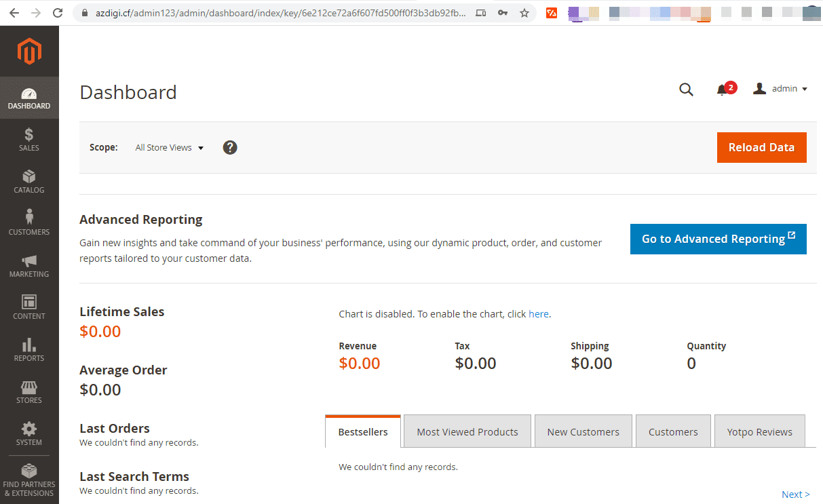This screenshot has width=823, height=504.
Task: Click the magnifying glass search icon
Action: (686, 90)
